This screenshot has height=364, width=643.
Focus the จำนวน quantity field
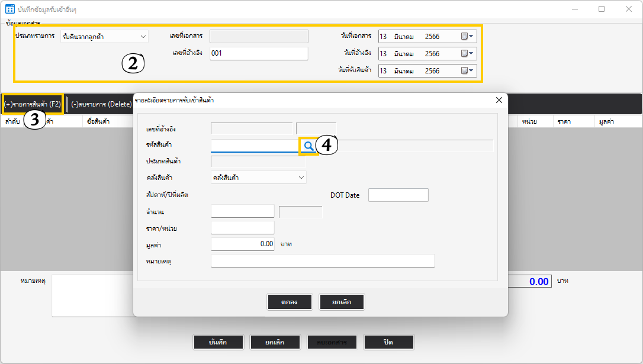242,211
